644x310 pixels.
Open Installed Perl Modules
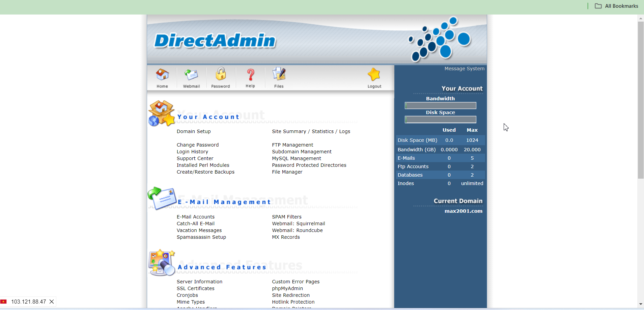point(203,165)
